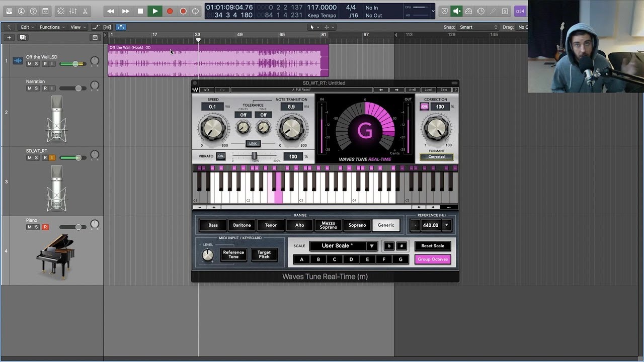Viewport: 644px width, 362px height.
Task: Select the Tenor range
Action: pyautogui.click(x=271, y=225)
